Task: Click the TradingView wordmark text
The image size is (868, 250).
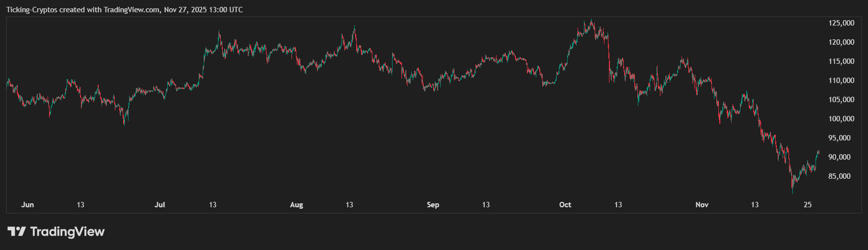Action: point(67,231)
